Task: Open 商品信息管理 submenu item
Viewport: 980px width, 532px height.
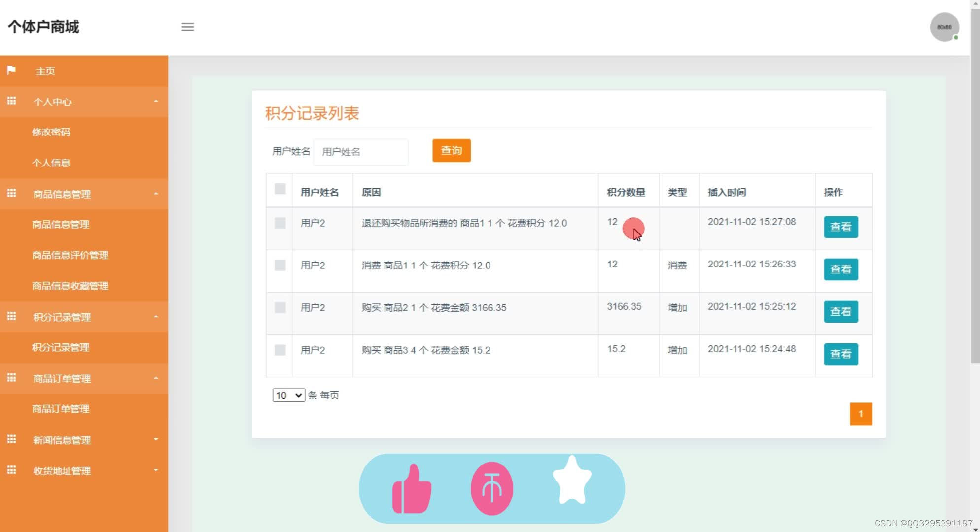Action: pos(61,224)
